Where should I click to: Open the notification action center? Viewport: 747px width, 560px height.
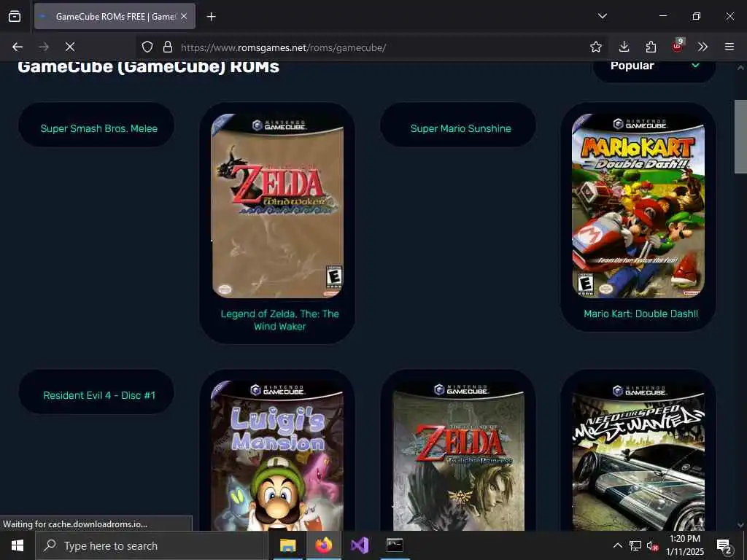(x=724, y=545)
